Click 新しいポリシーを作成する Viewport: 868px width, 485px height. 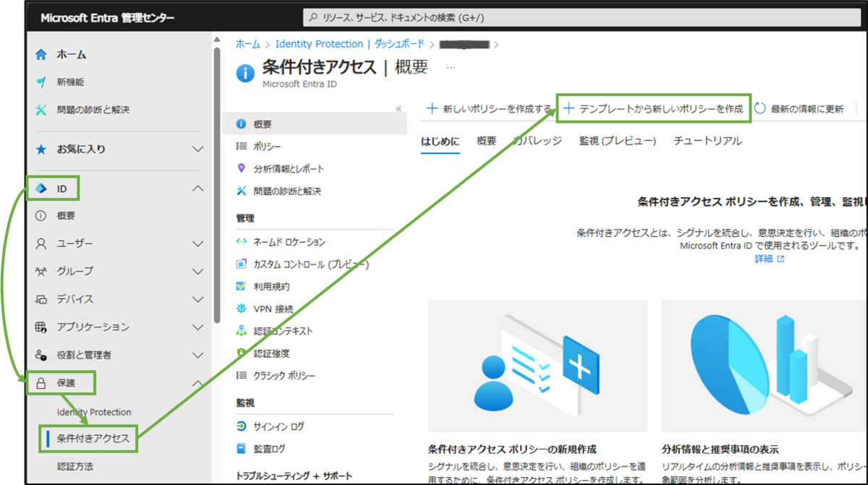point(490,109)
